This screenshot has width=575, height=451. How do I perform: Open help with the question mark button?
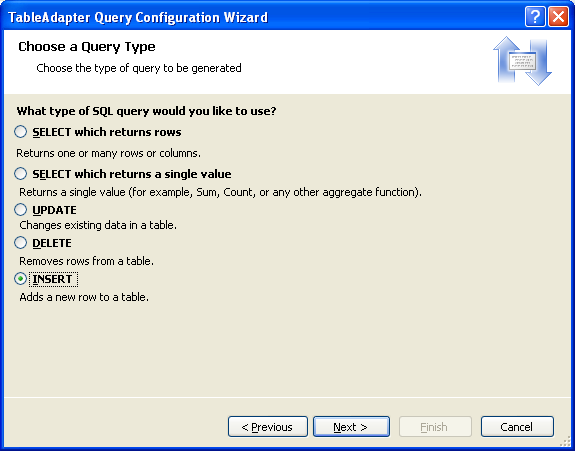pyautogui.click(x=535, y=17)
